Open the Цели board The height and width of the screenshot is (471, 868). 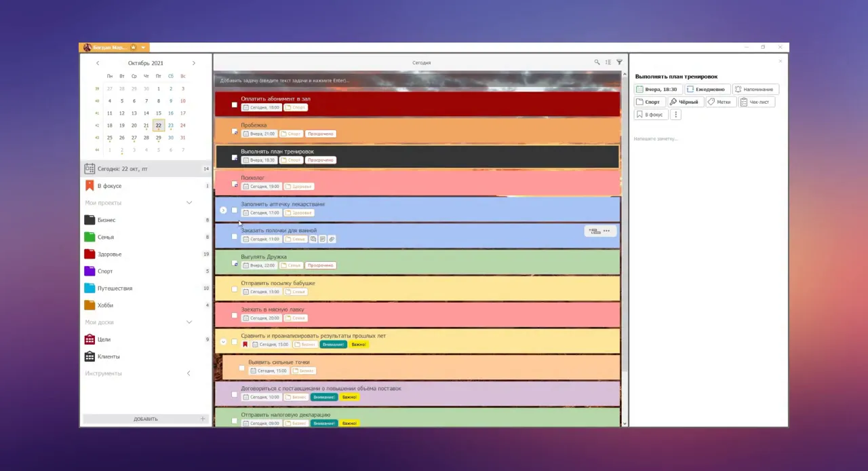point(104,339)
